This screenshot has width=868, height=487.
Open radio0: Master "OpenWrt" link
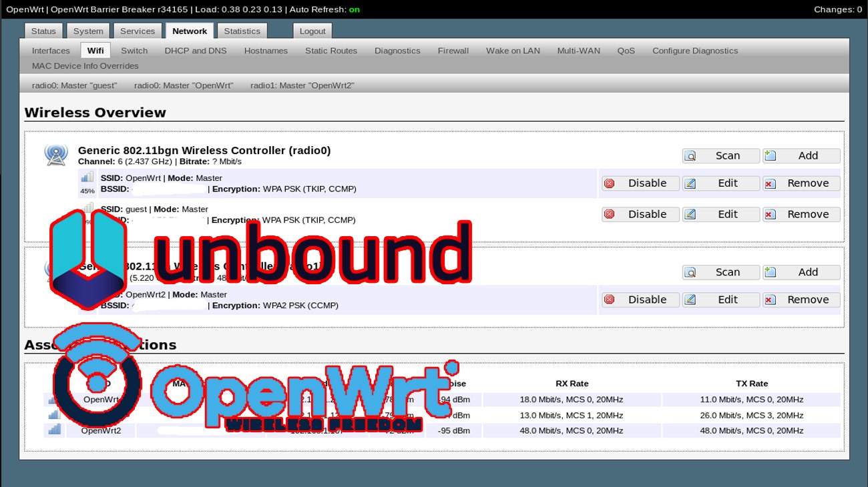coord(184,85)
